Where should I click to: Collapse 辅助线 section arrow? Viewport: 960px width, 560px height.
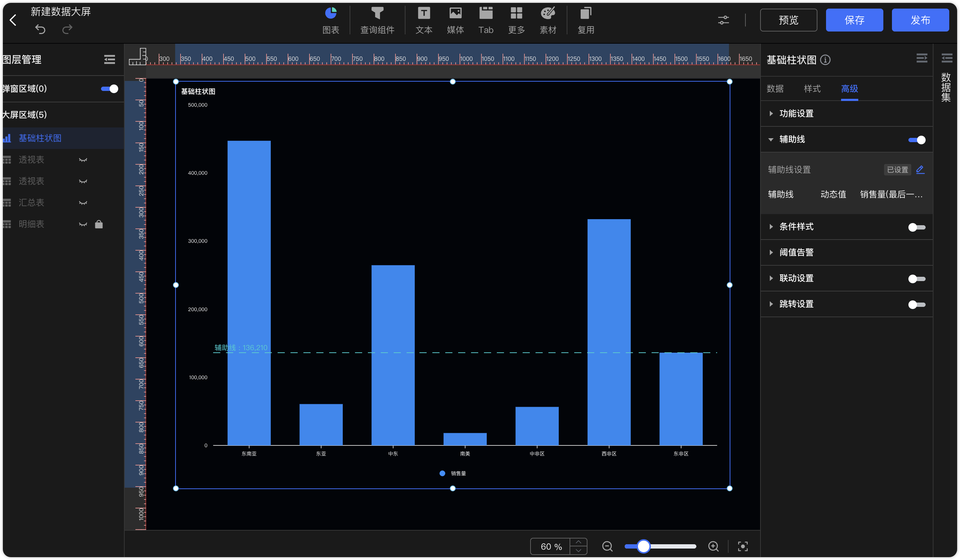coord(771,139)
